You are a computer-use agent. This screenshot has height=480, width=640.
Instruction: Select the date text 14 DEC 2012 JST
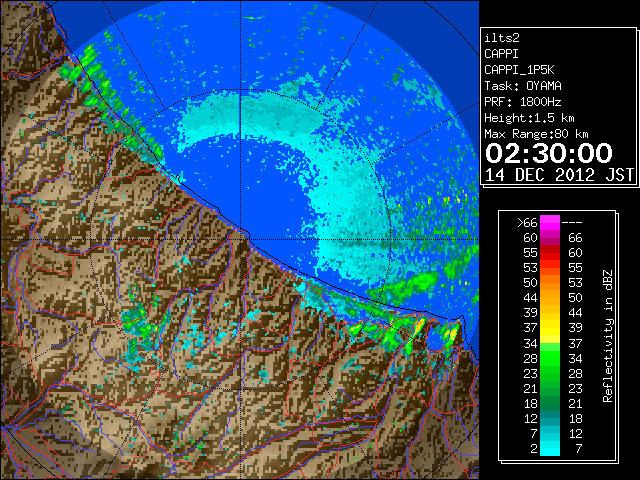[x=559, y=175]
